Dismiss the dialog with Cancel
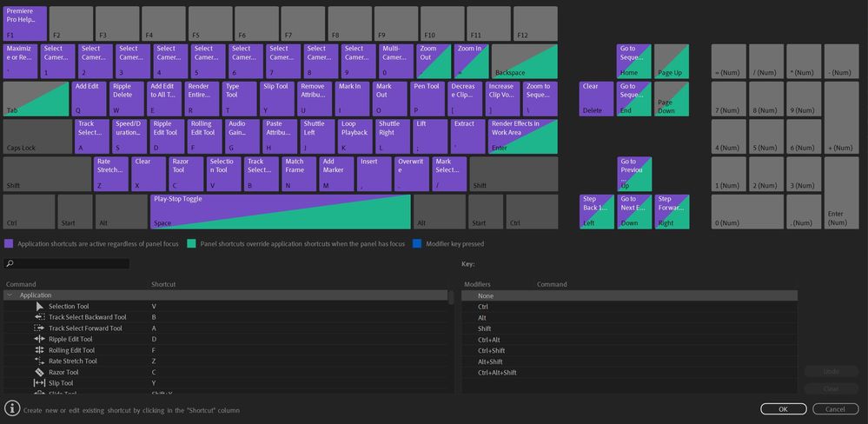Screen dimensions: 868x424 [835, 409]
